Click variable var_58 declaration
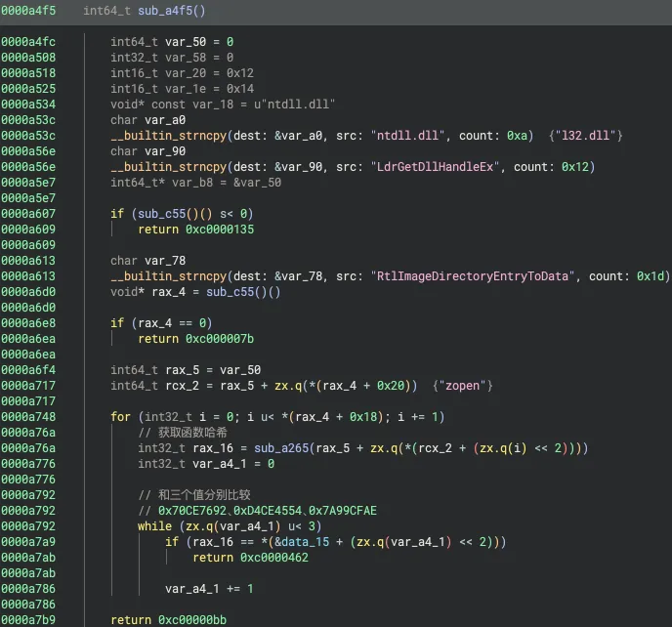Viewport: 672px width, 627px height. [172, 58]
